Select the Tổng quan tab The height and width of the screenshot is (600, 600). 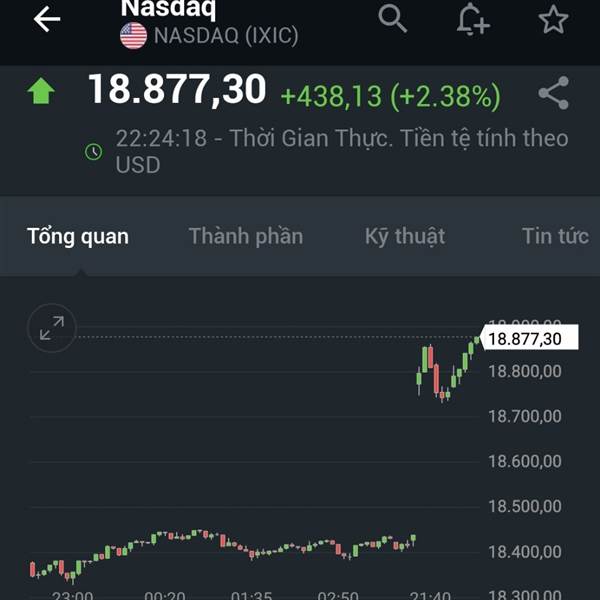[78, 236]
